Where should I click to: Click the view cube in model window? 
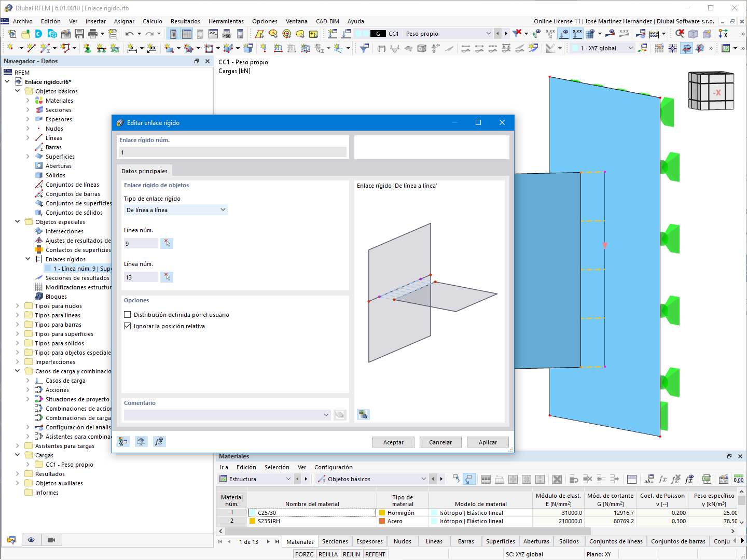click(711, 91)
